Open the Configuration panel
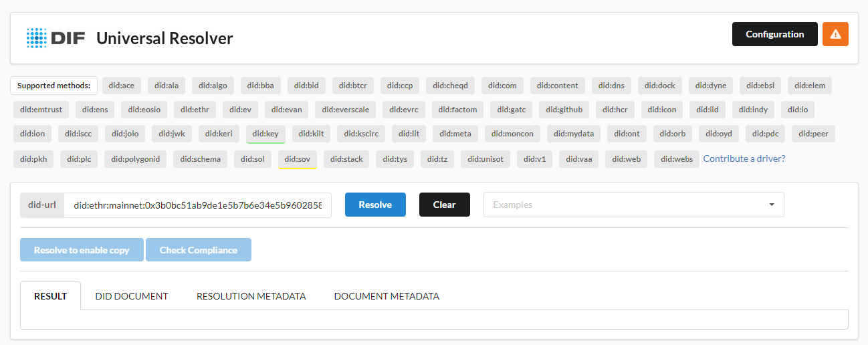Image resolution: width=868 pixels, height=345 pixels. pyautogui.click(x=775, y=34)
